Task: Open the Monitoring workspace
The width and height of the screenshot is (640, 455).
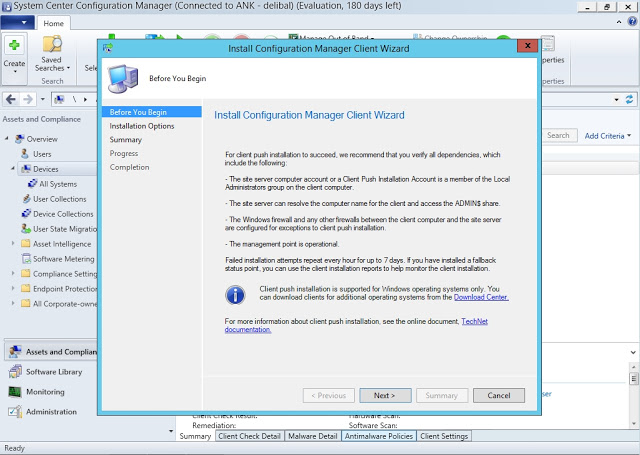Action: tap(45, 392)
